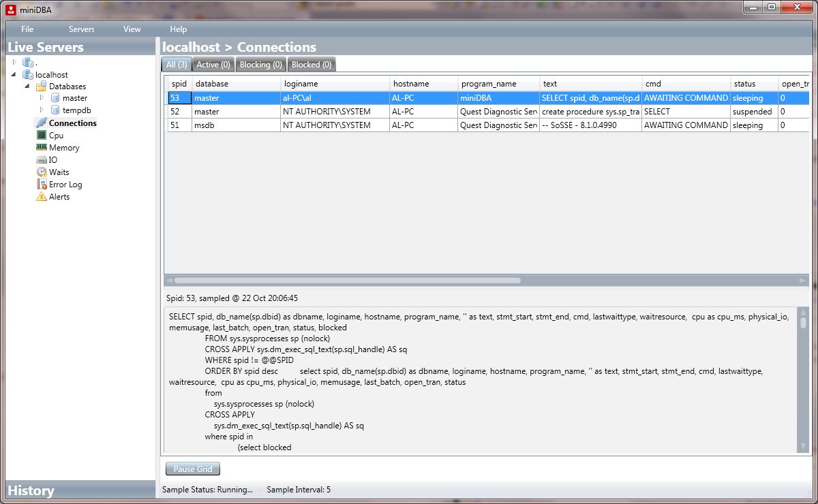Open the Help menu

pyautogui.click(x=179, y=29)
